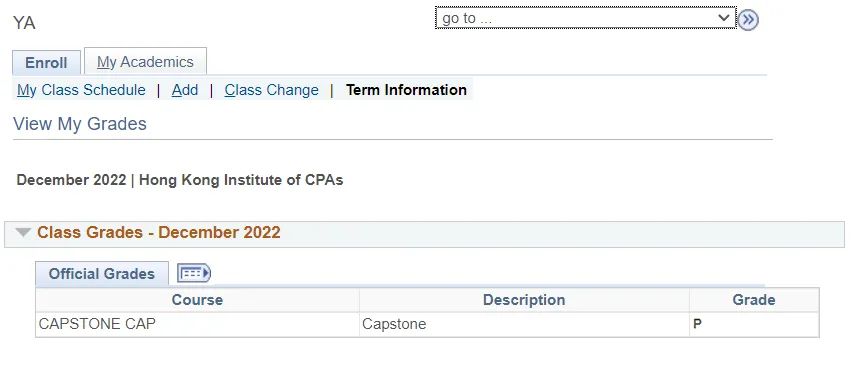This screenshot has height=367, width=865.
Task: Collapse the Class Grades section triangle
Action: coord(23,232)
